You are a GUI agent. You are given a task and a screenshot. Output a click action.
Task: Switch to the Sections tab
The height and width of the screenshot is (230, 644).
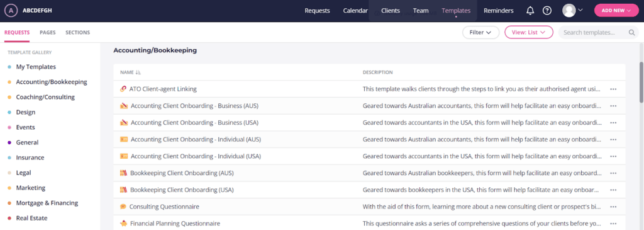[x=77, y=33]
